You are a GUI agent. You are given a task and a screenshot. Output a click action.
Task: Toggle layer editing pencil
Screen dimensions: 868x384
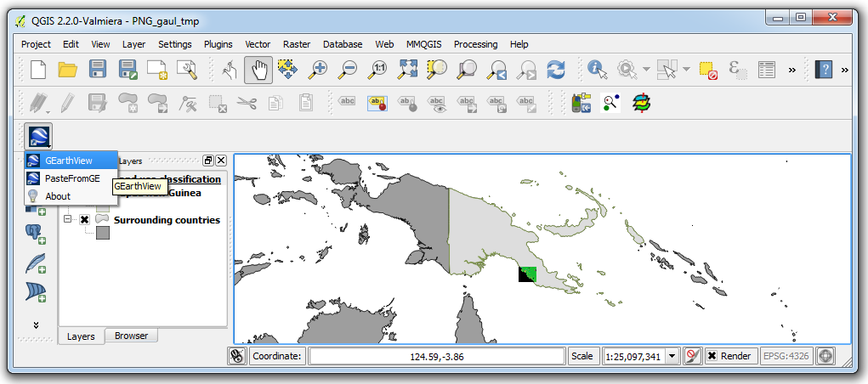(x=67, y=103)
